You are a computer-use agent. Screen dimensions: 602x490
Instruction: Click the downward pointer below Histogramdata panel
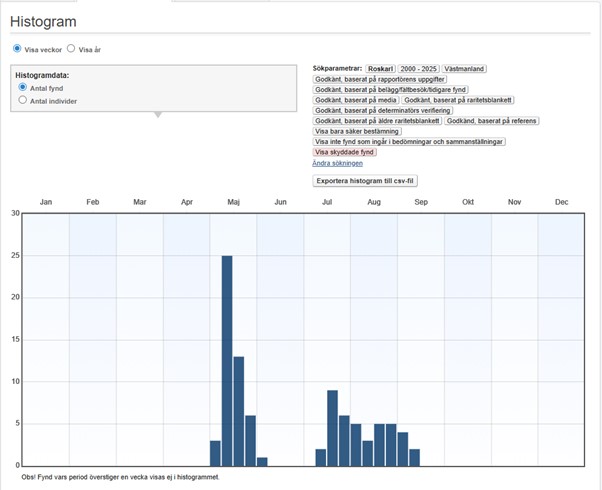coord(155,114)
